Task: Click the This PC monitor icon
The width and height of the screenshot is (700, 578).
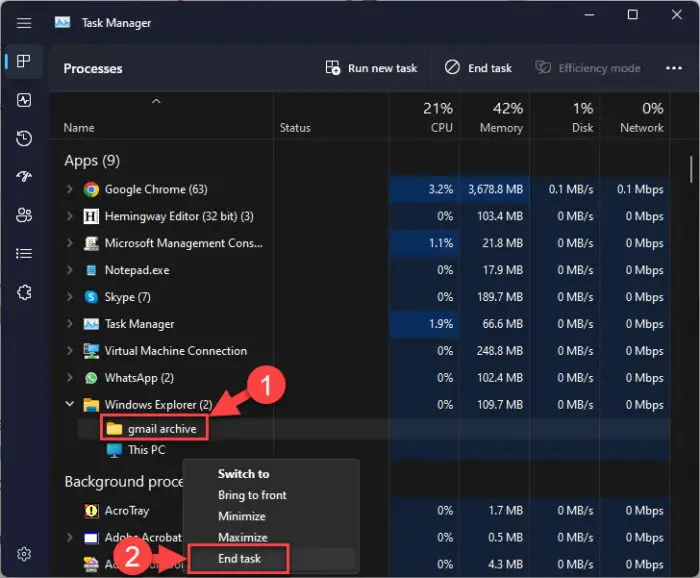Action: [x=114, y=450]
